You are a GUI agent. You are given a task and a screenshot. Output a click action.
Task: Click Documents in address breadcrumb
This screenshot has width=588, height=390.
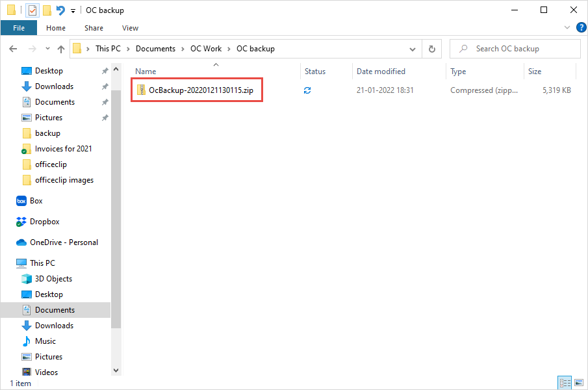[x=155, y=49]
